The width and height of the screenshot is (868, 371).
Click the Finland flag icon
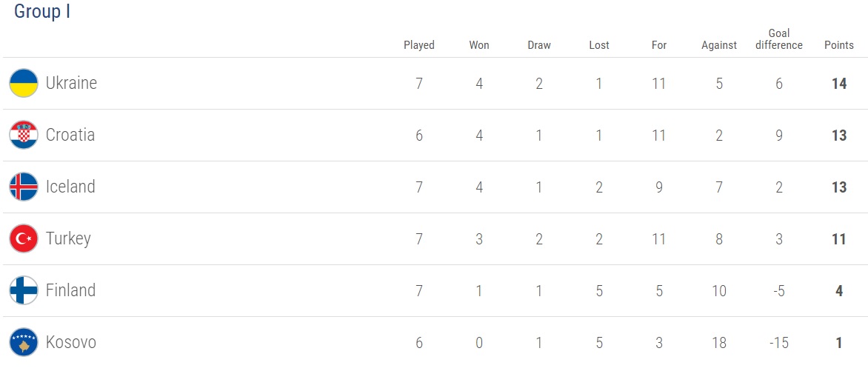(x=24, y=290)
